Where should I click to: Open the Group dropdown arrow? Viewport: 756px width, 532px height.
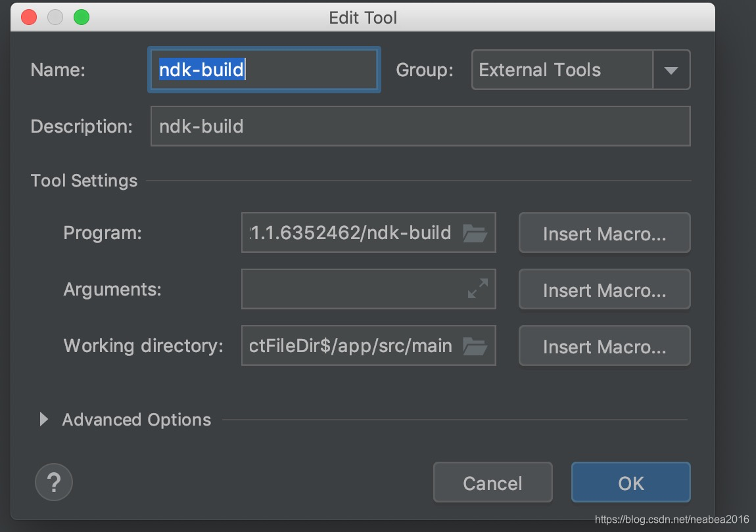[x=671, y=70]
